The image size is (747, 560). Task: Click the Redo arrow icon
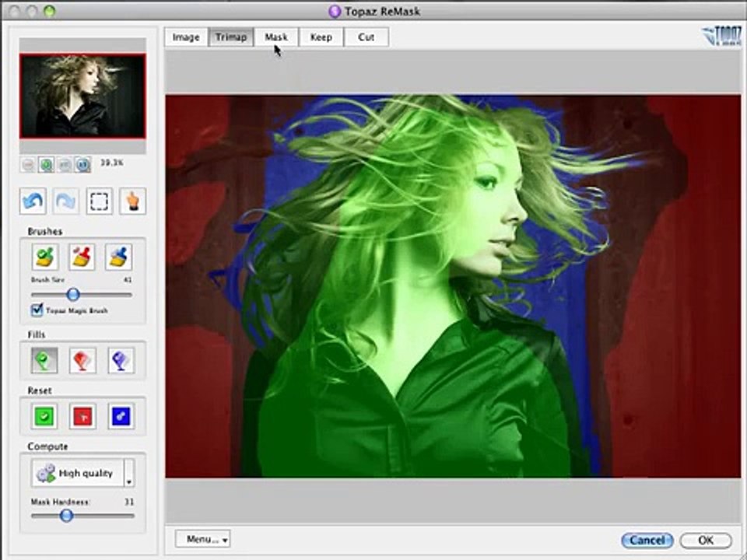coord(65,201)
